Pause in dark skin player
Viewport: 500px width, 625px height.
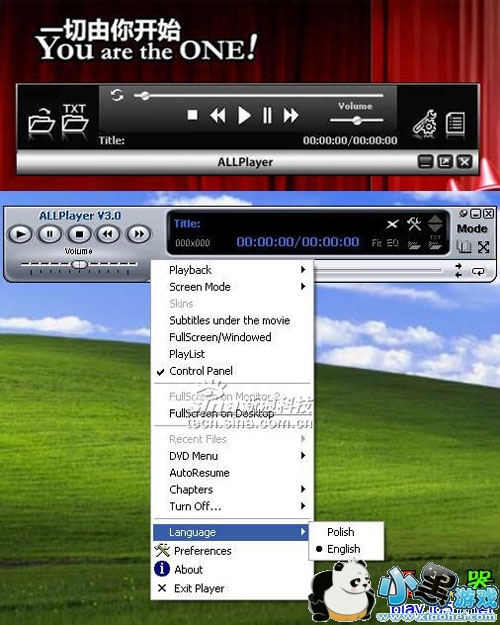(x=267, y=116)
